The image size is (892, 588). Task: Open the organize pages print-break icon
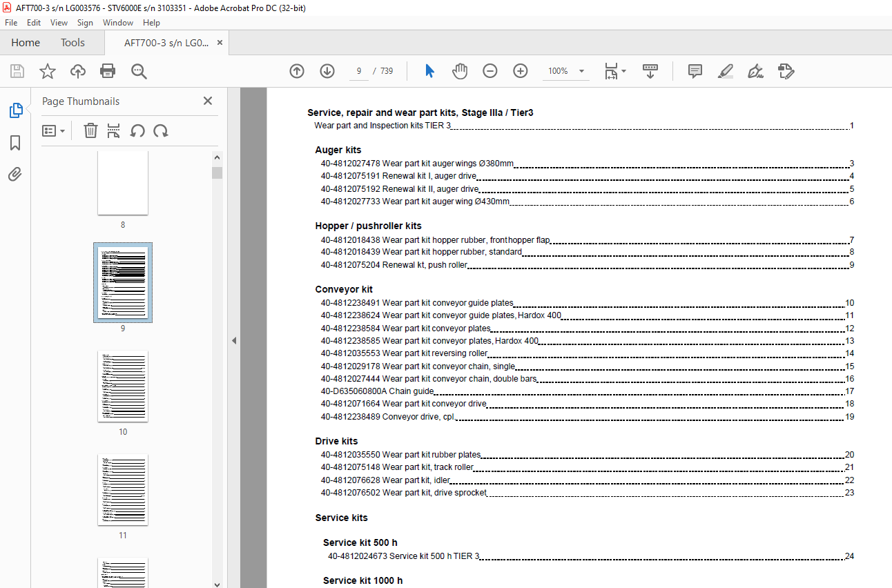point(114,130)
